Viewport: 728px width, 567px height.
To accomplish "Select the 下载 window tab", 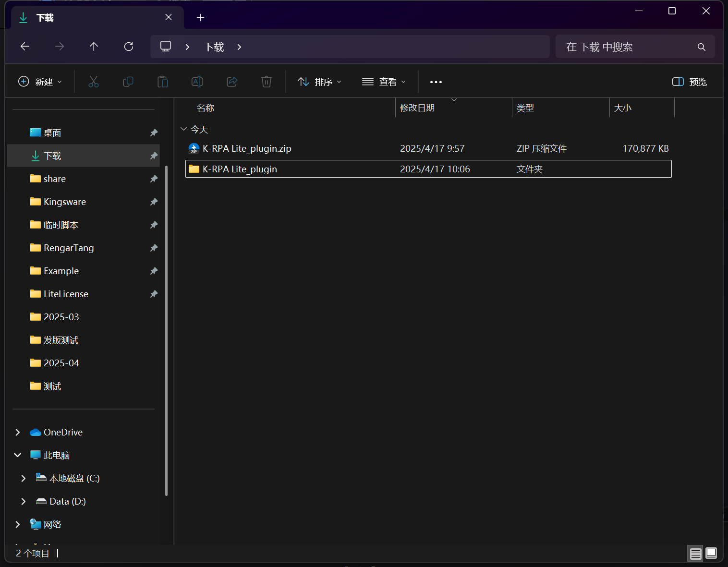I will [x=97, y=18].
